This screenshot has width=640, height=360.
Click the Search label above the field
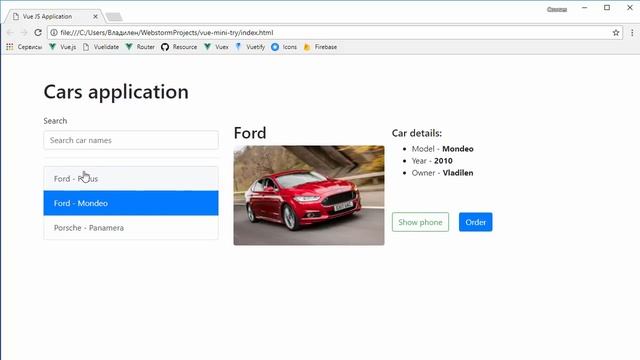tap(55, 121)
